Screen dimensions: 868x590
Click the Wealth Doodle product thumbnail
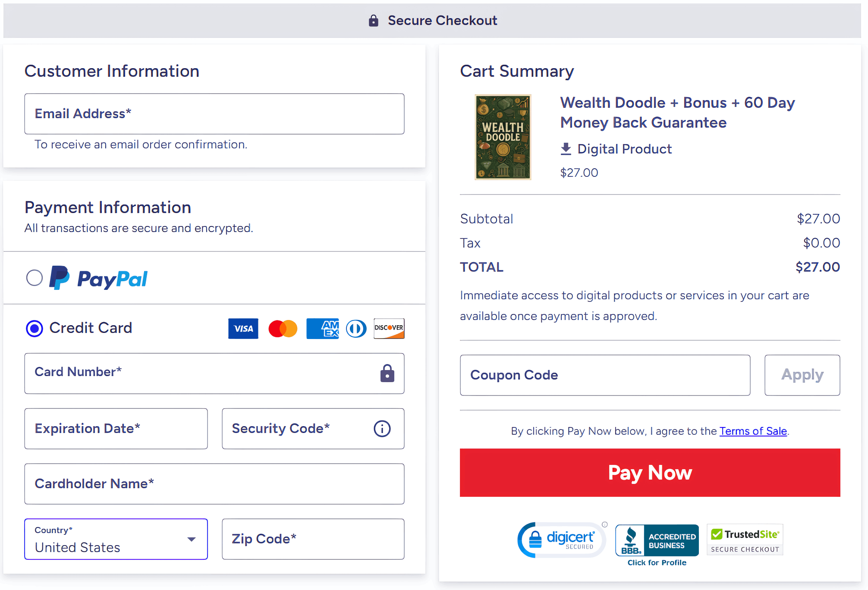(x=503, y=137)
